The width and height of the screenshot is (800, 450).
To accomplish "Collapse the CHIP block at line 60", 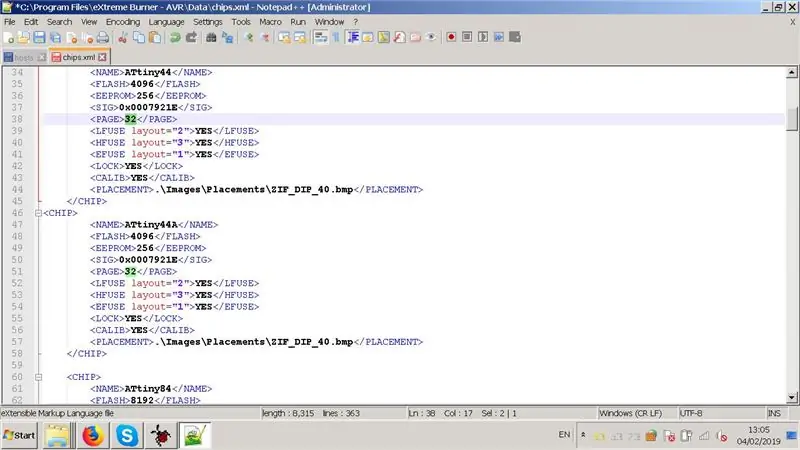I will click(38, 377).
